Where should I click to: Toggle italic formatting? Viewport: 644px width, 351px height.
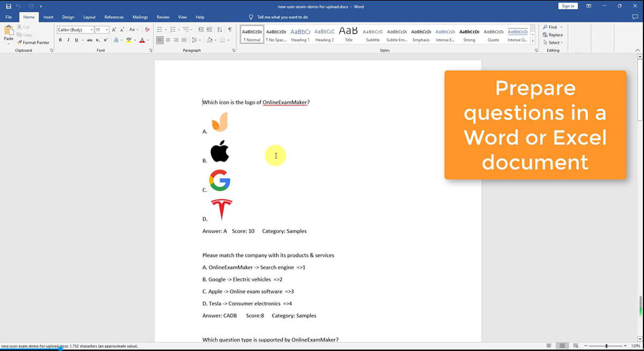tap(68, 40)
